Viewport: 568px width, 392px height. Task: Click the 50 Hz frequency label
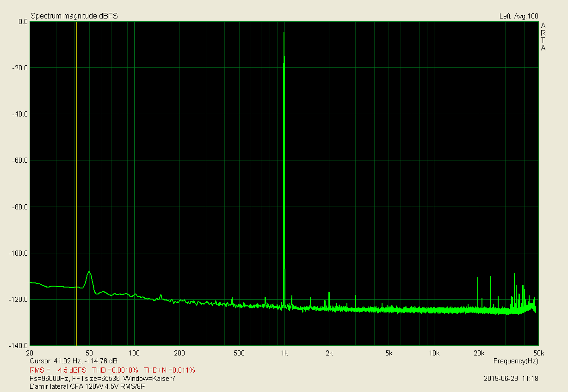90,353
